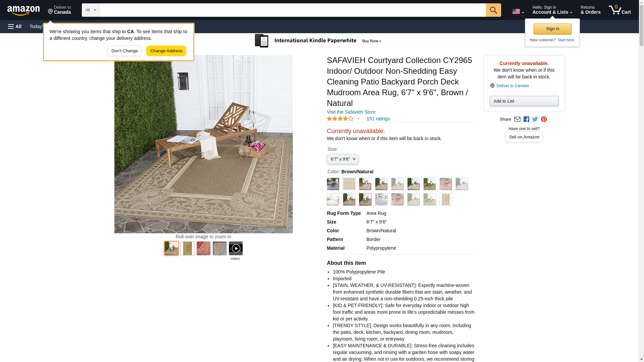This screenshot has width=644, height=362.
Task: Expand the search category All dropdown
Action: point(90,10)
